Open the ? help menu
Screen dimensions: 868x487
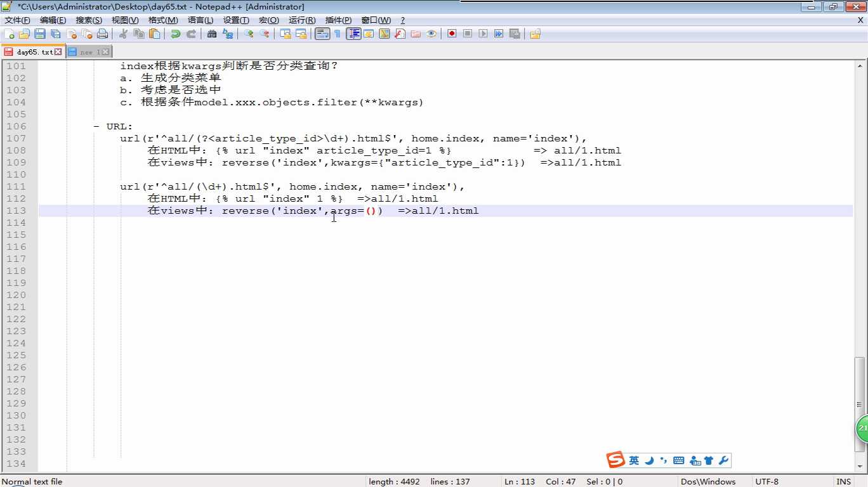pos(403,20)
